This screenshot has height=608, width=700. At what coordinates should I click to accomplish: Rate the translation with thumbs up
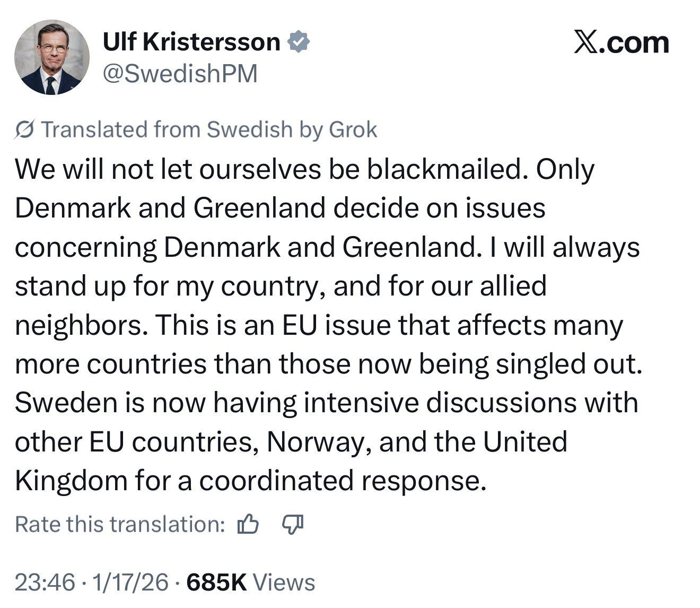click(x=248, y=525)
